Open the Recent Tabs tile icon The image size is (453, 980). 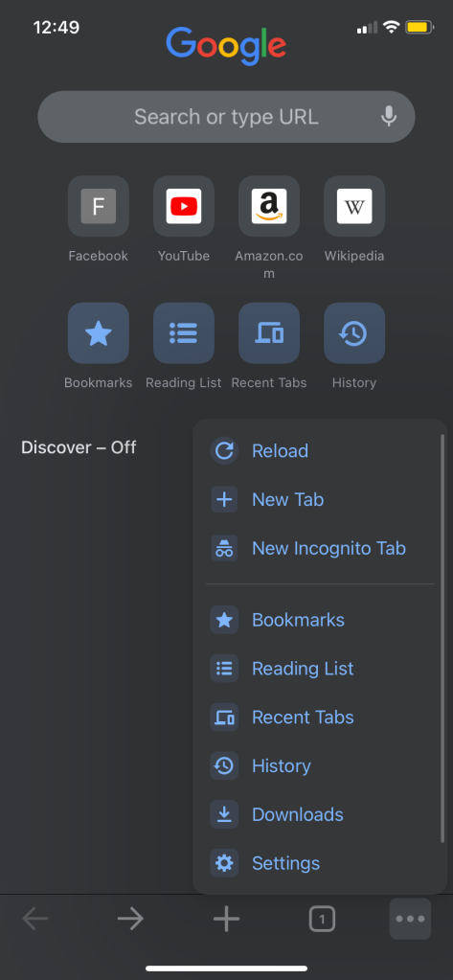pos(269,333)
